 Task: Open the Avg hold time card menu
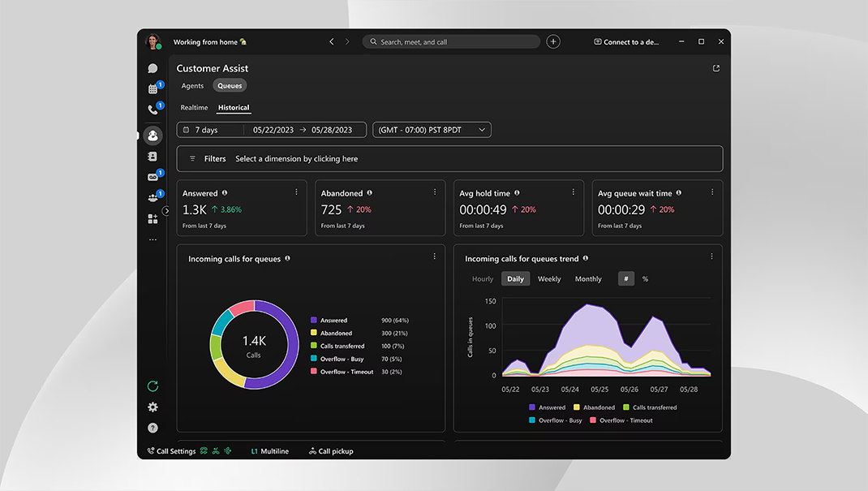(573, 192)
